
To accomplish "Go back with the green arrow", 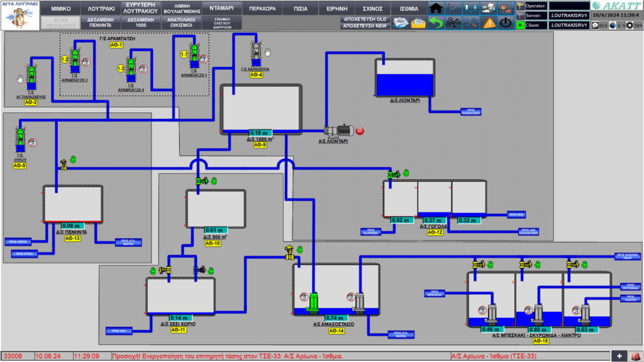I will tap(436, 23).
